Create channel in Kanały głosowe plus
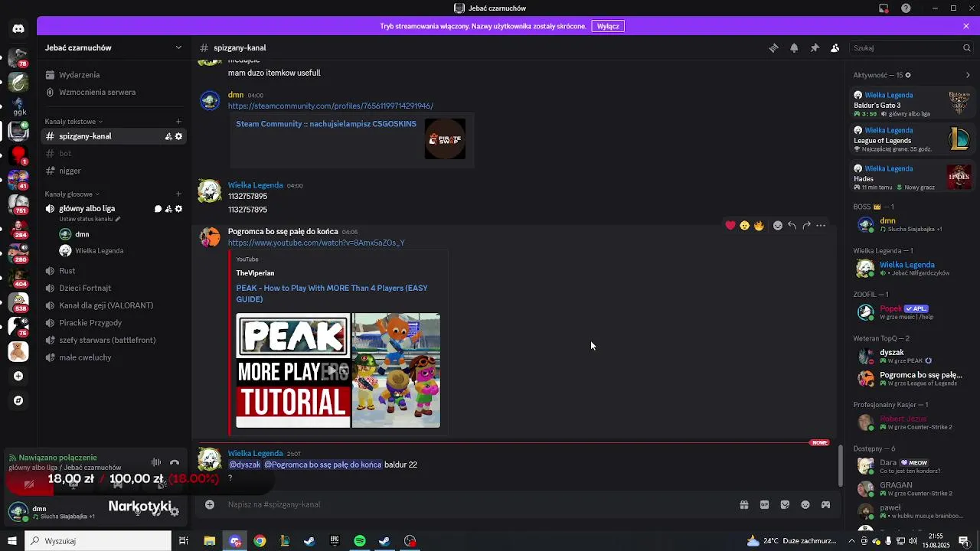 point(178,194)
